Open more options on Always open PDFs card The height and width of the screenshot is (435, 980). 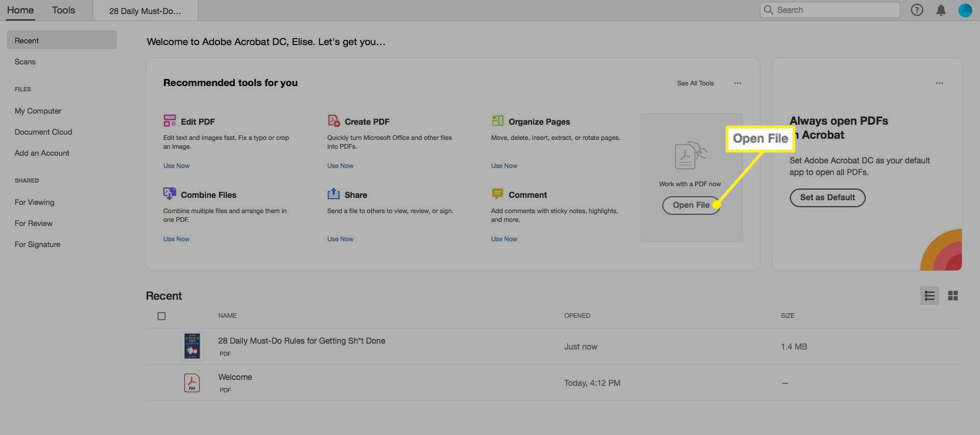tap(940, 83)
